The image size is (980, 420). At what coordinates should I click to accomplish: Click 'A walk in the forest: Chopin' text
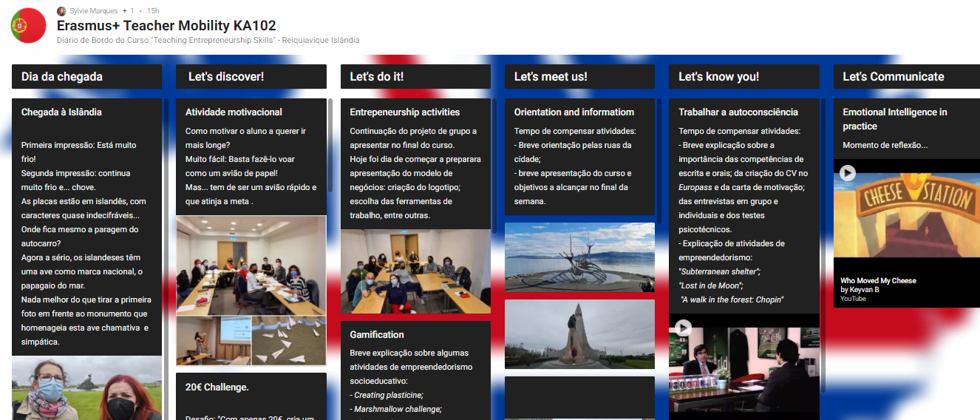732,299
